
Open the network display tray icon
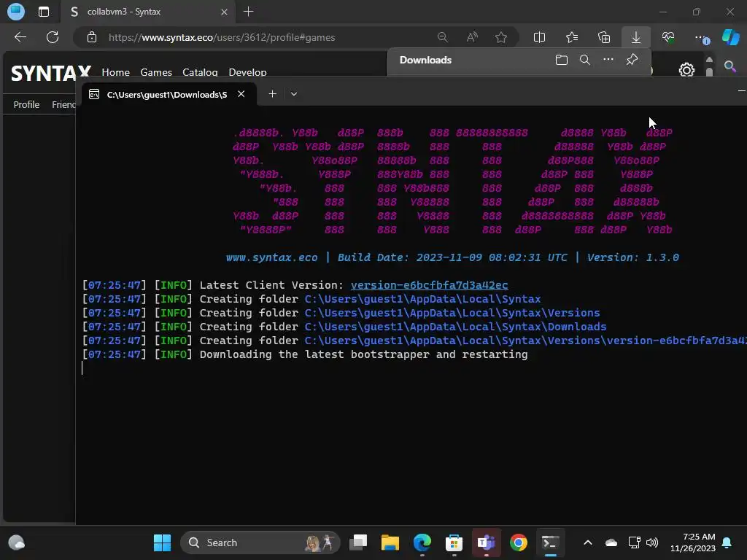pyautogui.click(x=634, y=542)
